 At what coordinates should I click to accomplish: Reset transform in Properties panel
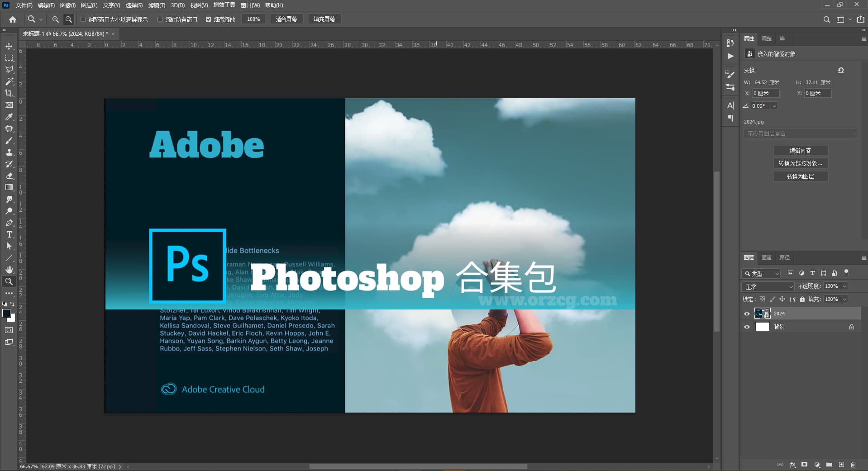coord(841,70)
